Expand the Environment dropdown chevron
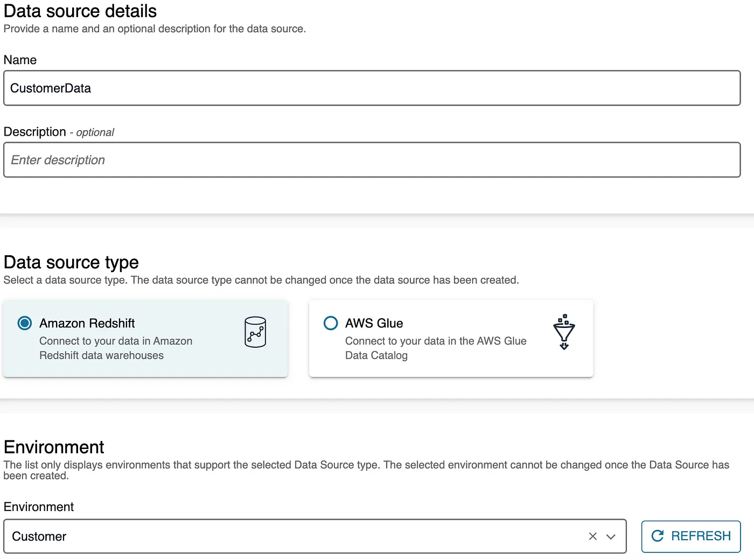This screenshot has height=560, width=754. tap(611, 536)
